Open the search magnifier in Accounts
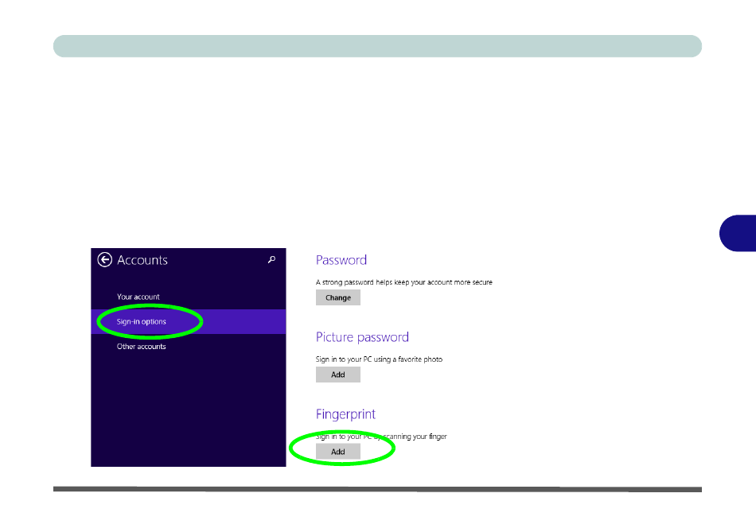Screen dimensions: 756x532 pos(271,260)
